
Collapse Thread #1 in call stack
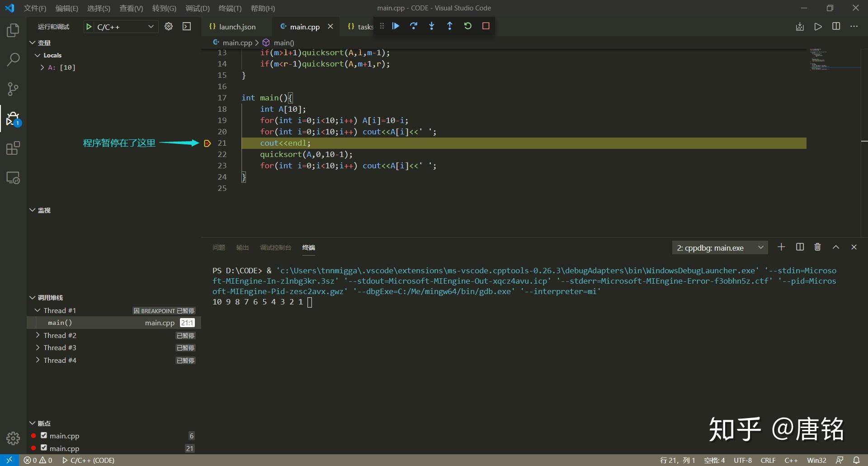pyautogui.click(x=38, y=310)
